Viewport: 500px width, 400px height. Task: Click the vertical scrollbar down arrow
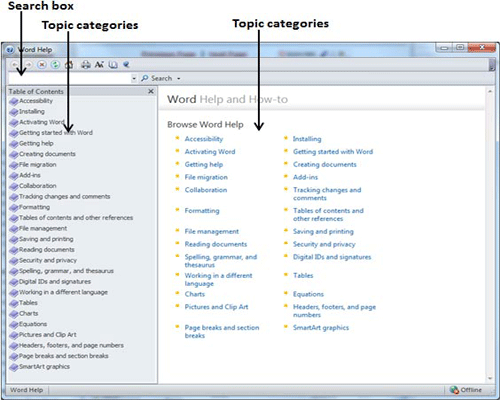click(x=490, y=378)
